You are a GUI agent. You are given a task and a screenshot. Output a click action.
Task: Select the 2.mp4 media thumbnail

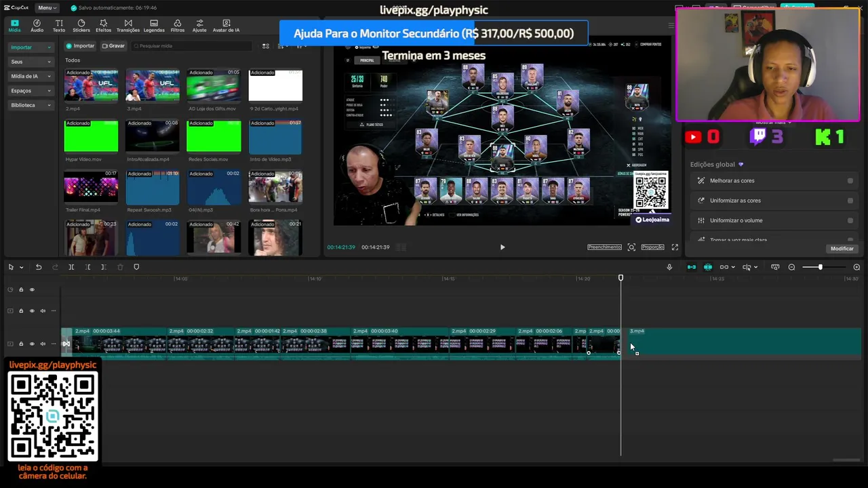coord(91,86)
